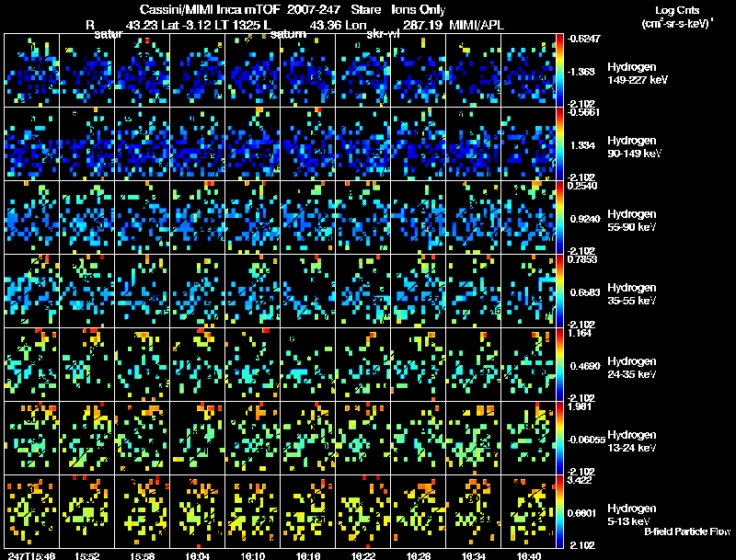Click the 'MIMI/APL' header text
The image size is (736, 560).
pos(477,25)
